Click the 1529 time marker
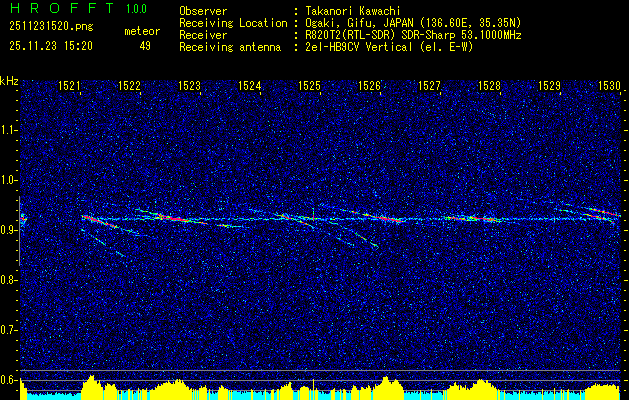This screenshot has height=400, width=629. (550, 85)
